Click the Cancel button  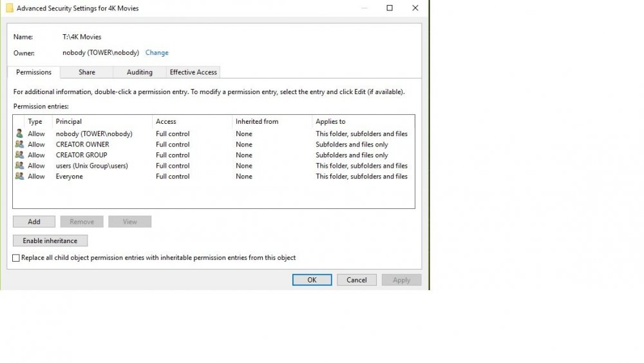[x=357, y=280]
